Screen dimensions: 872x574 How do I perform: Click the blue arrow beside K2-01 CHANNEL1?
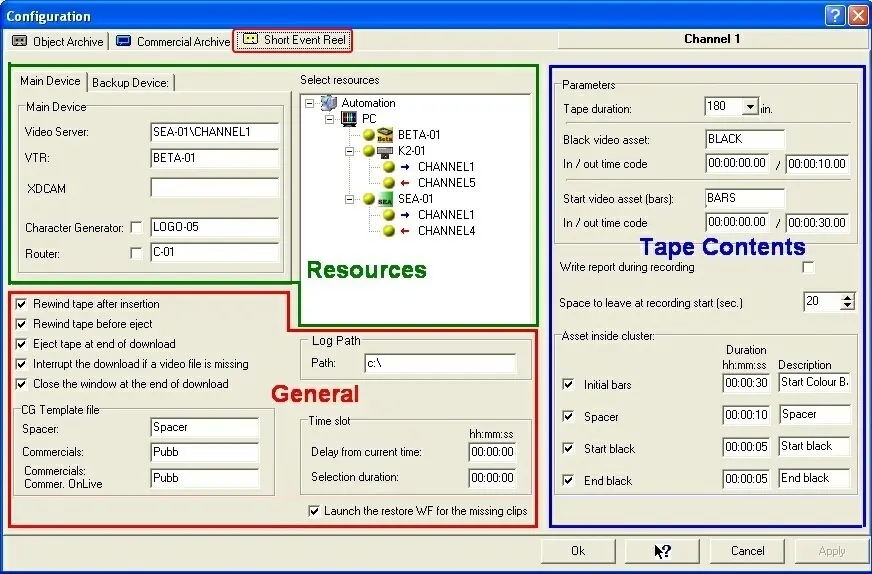click(x=405, y=167)
